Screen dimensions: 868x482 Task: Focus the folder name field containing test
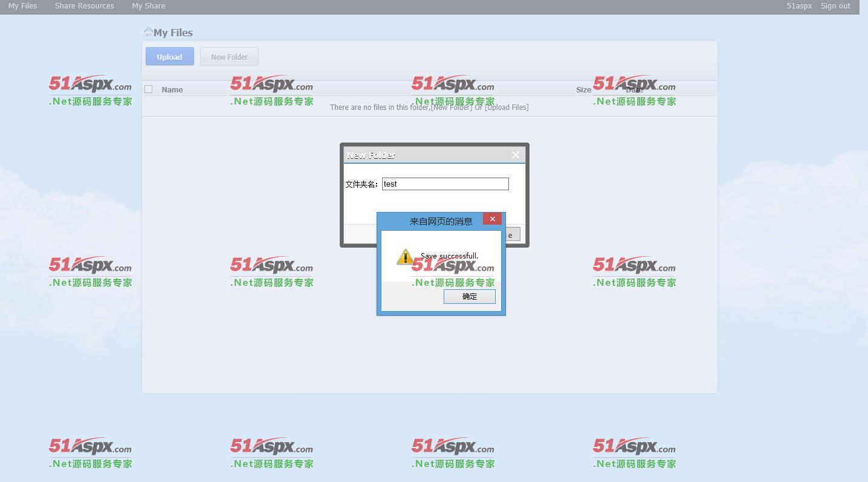tap(445, 184)
